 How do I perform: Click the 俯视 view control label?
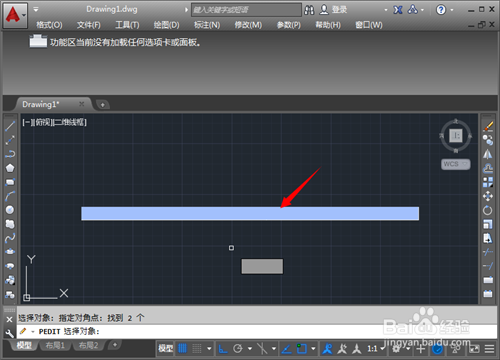[42, 122]
